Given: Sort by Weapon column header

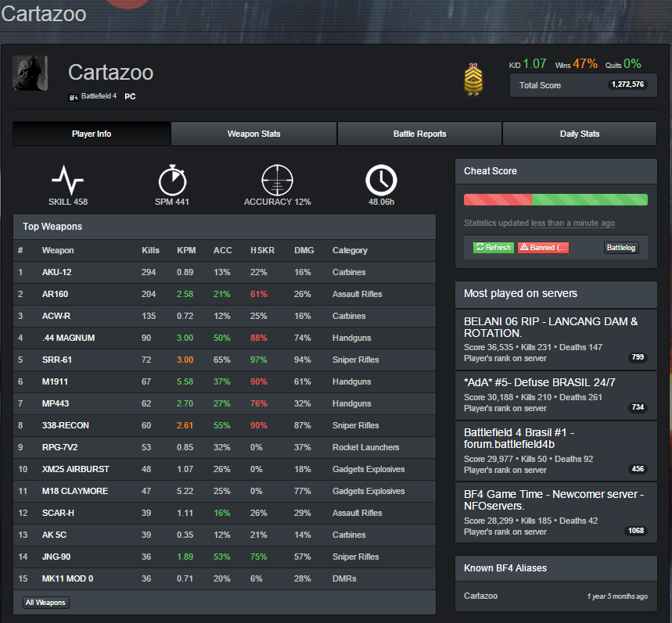Looking at the screenshot, I should [x=58, y=250].
